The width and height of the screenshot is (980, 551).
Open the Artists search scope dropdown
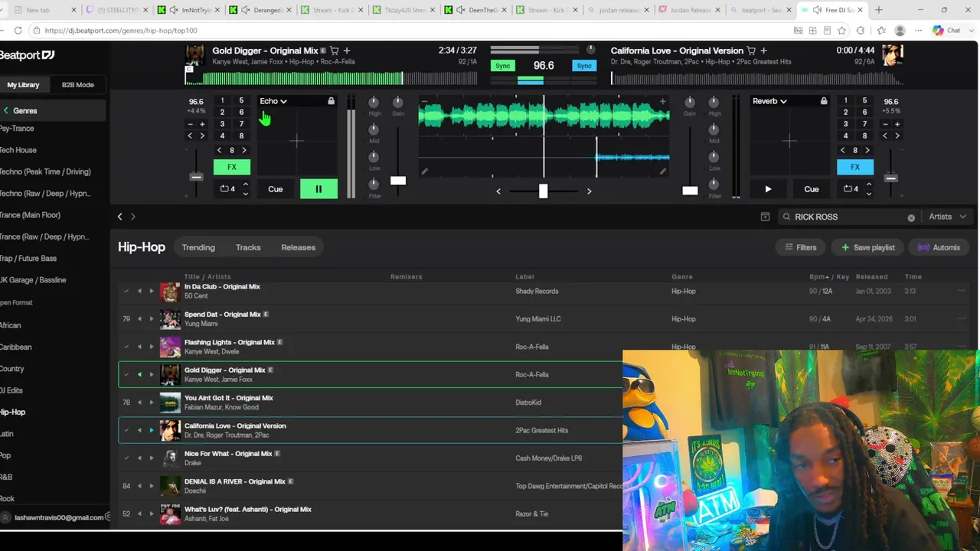pyautogui.click(x=948, y=217)
